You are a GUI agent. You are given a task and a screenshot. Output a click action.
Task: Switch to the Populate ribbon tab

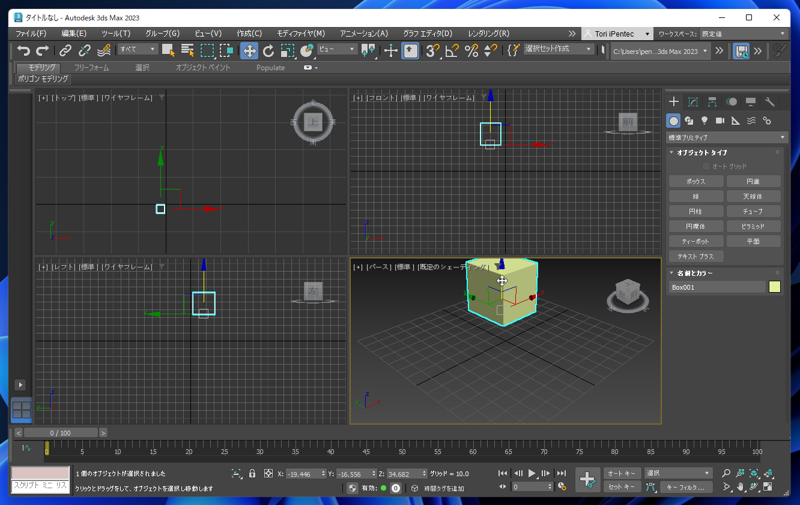tap(270, 67)
